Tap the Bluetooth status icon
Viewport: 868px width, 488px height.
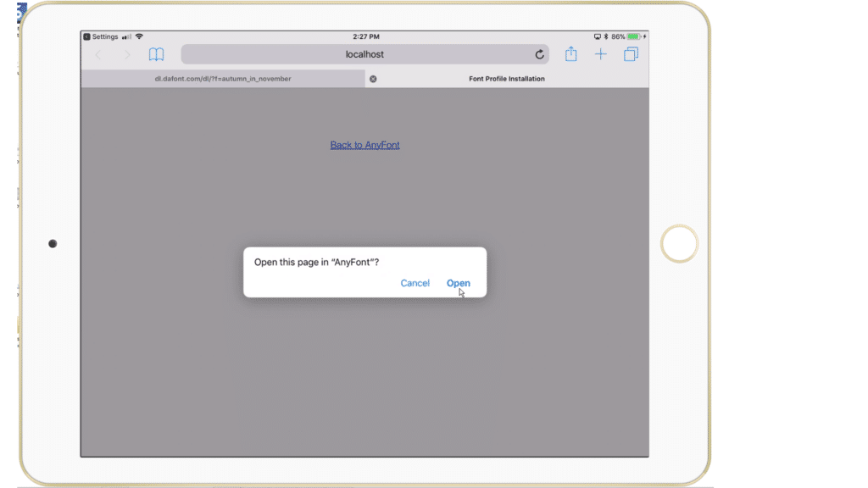pyautogui.click(x=605, y=36)
